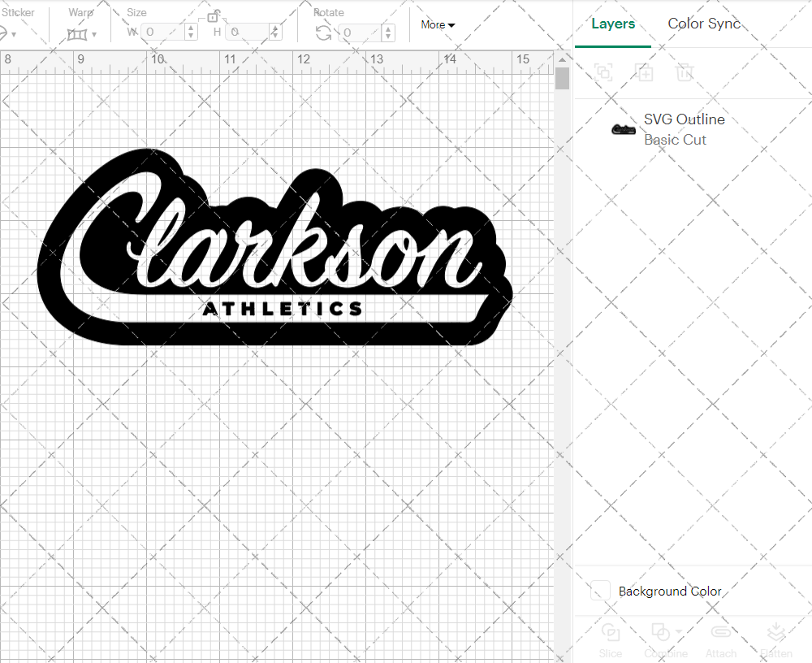Click the delete layer trash icon

point(685,72)
